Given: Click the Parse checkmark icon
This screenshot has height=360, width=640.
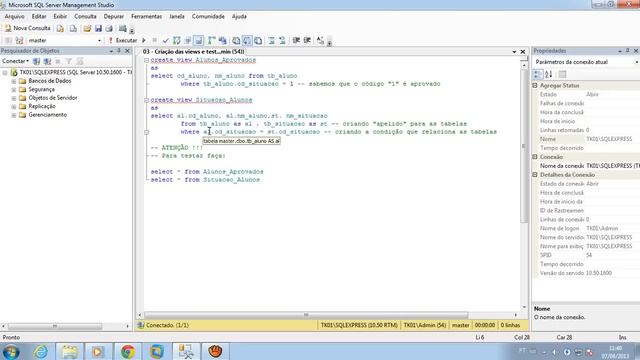Looking at the screenshot, I should 165,40.
